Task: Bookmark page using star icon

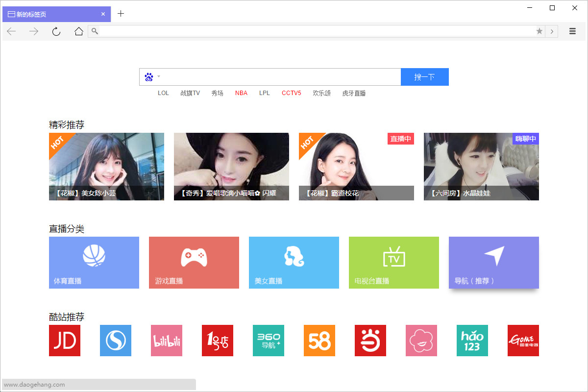Action: 539,31
